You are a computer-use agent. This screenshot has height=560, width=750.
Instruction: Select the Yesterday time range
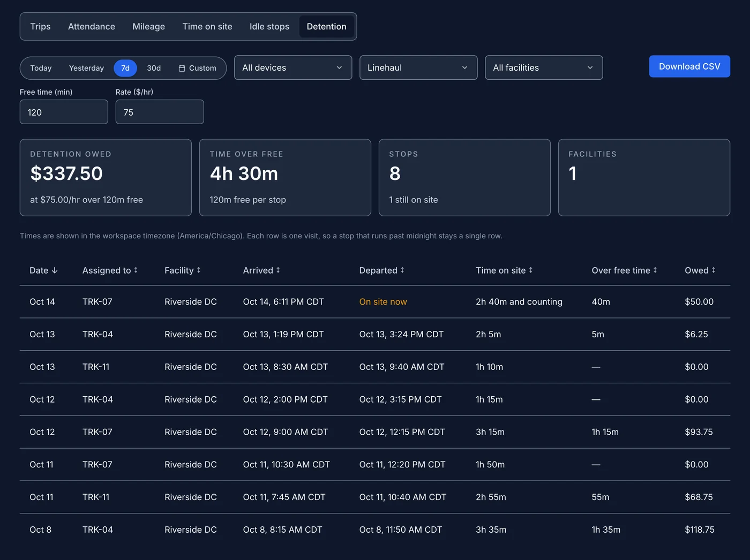86,68
